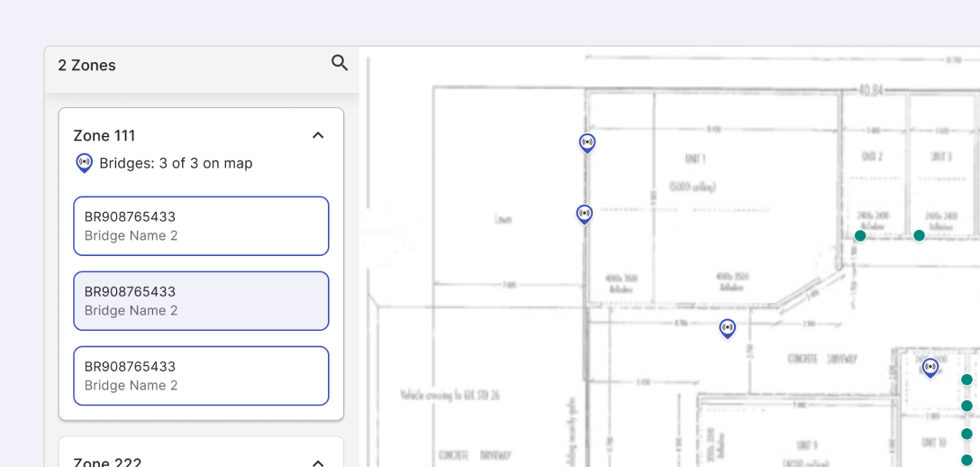This screenshot has height=467, width=980.
Task: Click bridge pin on Unit 1's upper-left wall
Action: click(x=587, y=143)
